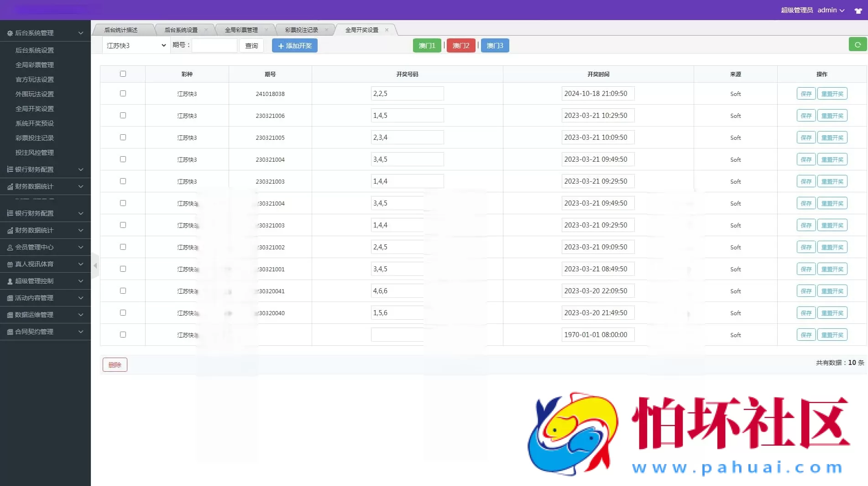868x486 pixels.
Task: Open the 江苏快3 lottery type dropdown
Action: pos(136,46)
